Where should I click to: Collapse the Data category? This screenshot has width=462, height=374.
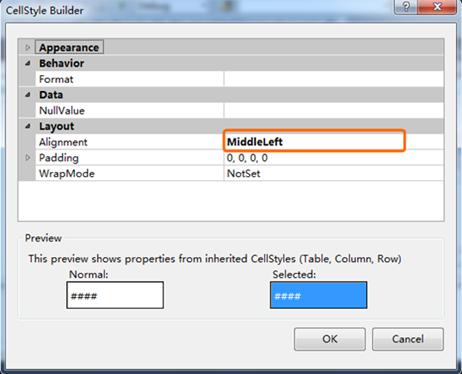tap(28, 95)
